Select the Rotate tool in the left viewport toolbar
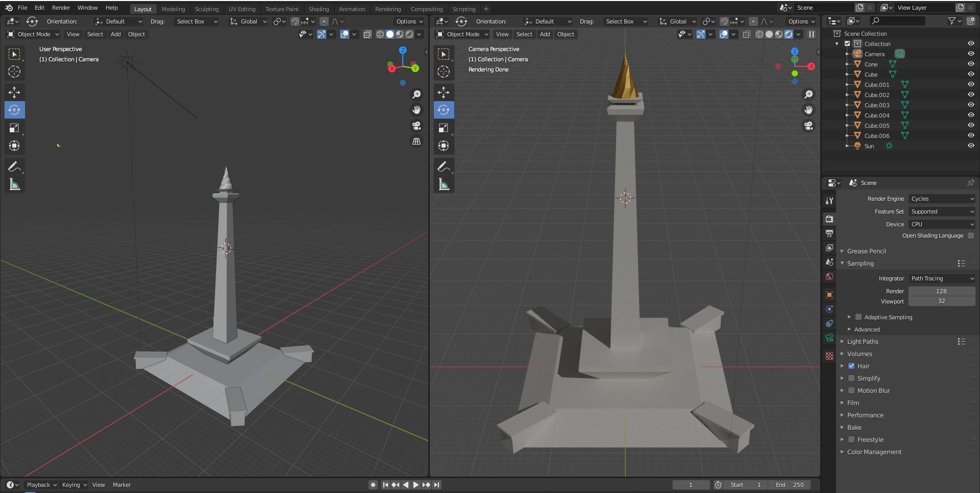Screen dimensions: 980x493 14,110
